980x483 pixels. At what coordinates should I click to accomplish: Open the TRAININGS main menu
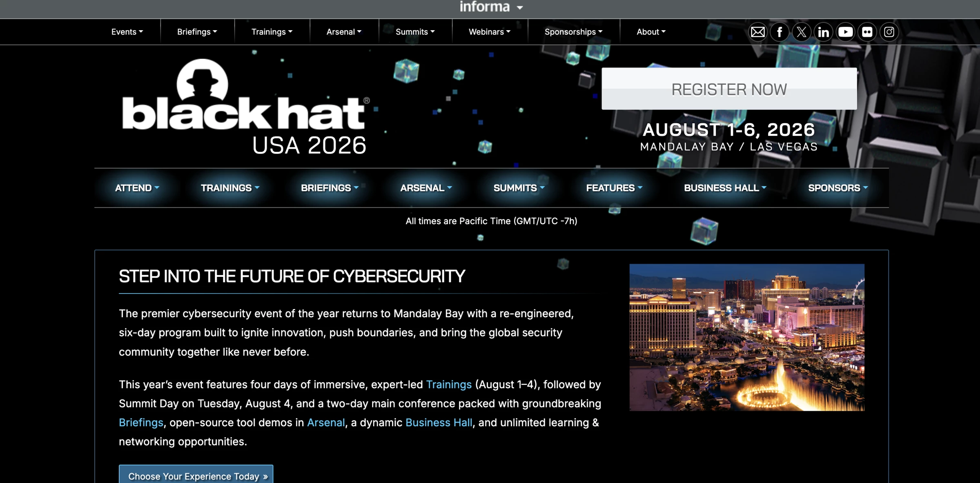(230, 188)
